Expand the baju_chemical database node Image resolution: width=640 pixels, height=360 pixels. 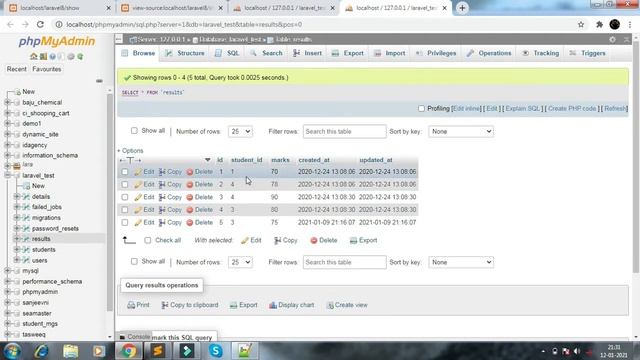[7, 102]
